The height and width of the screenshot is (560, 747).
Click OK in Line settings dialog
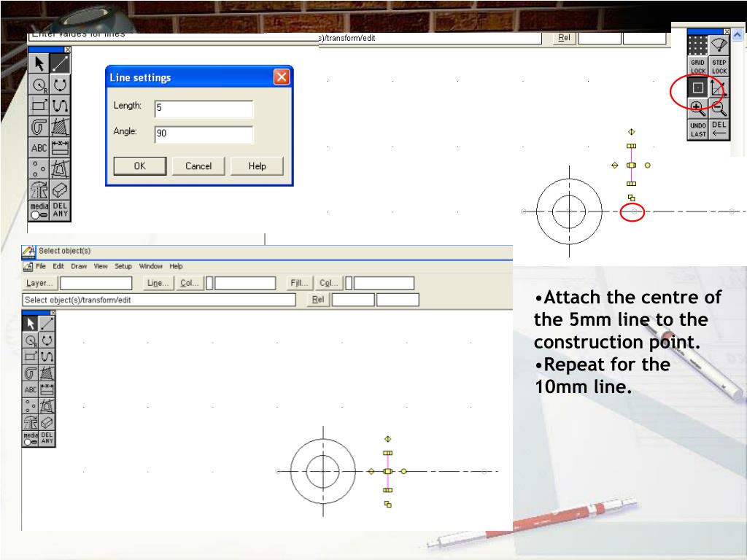pos(140,166)
